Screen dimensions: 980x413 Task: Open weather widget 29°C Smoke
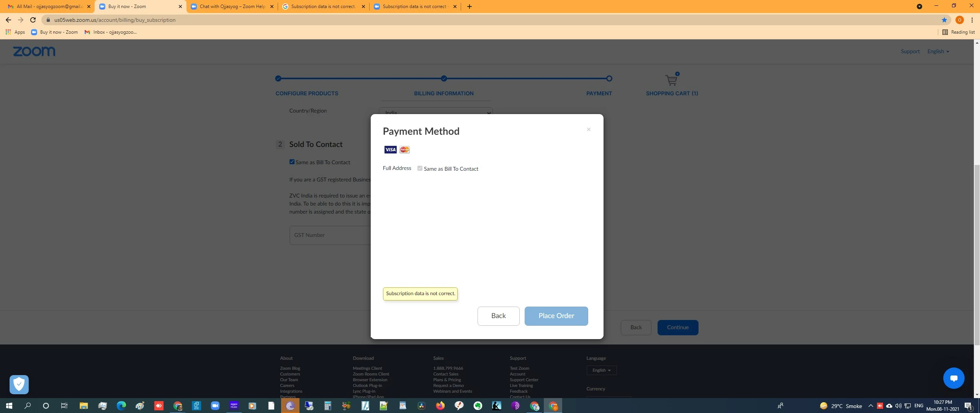(x=841, y=406)
